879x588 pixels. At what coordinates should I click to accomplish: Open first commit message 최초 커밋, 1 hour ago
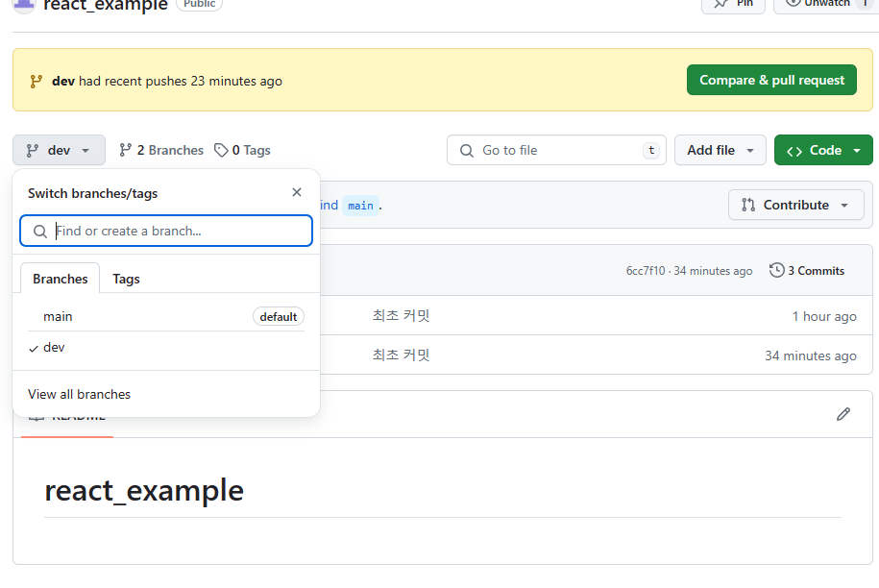coord(401,315)
